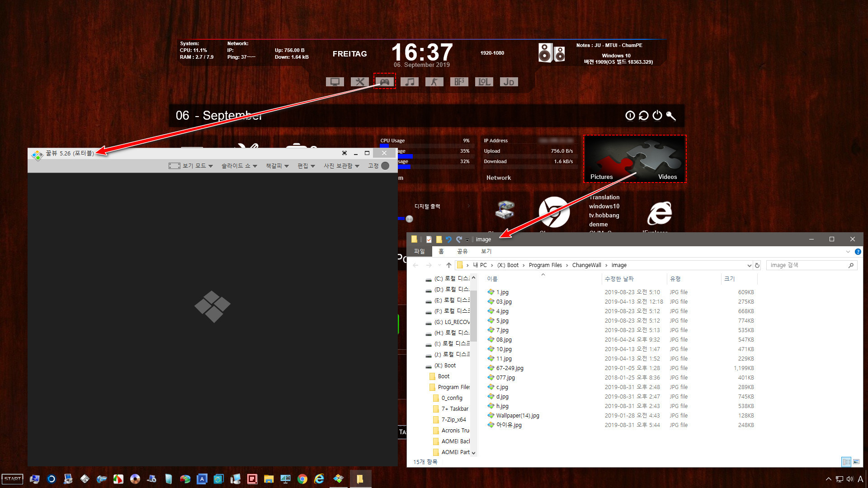
Task: Open Chrome from the taskbar
Action: point(302,479)
